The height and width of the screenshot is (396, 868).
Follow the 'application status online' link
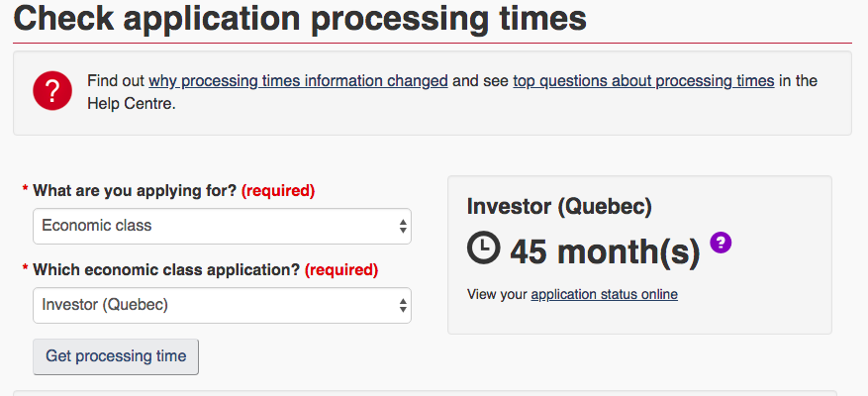coord(604,295)
